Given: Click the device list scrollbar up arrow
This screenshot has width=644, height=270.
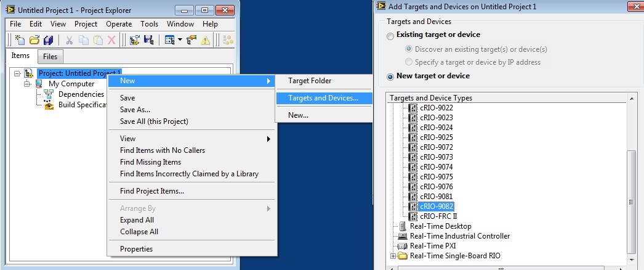Looking at the screenshot, I should [632, 98].
